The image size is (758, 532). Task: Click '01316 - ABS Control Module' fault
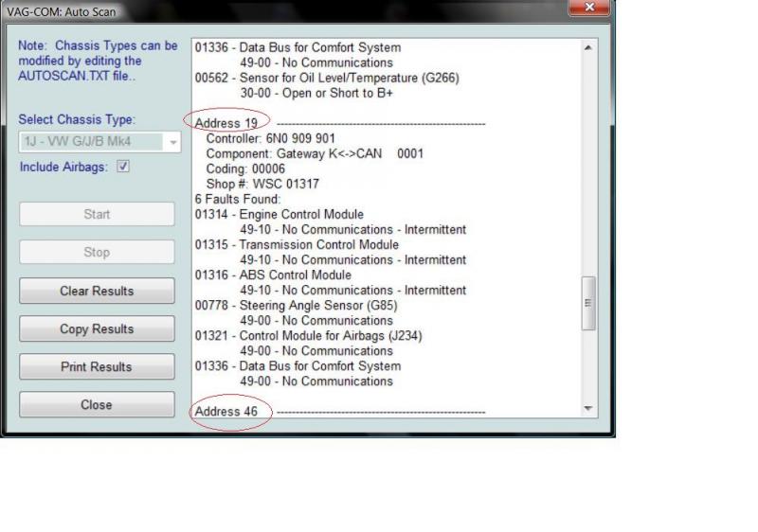tap(273, 275)
